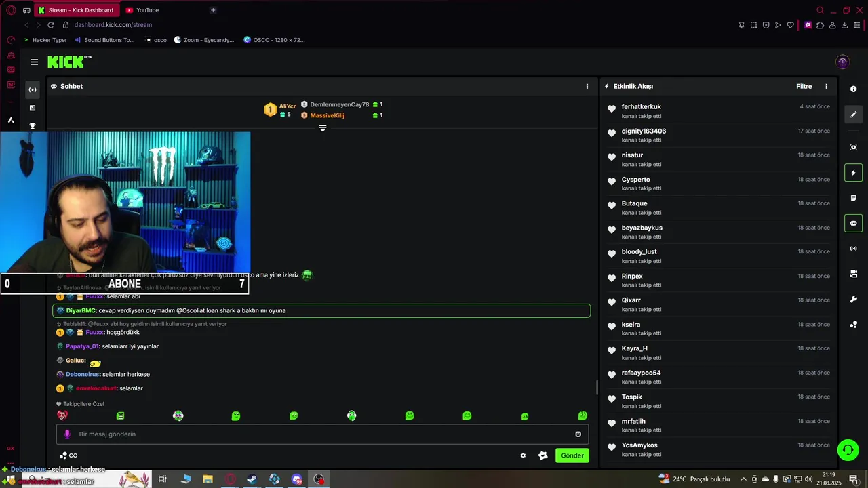Click the Kick logo
This screenshot has height=488, width=868.
click(69, 62)
